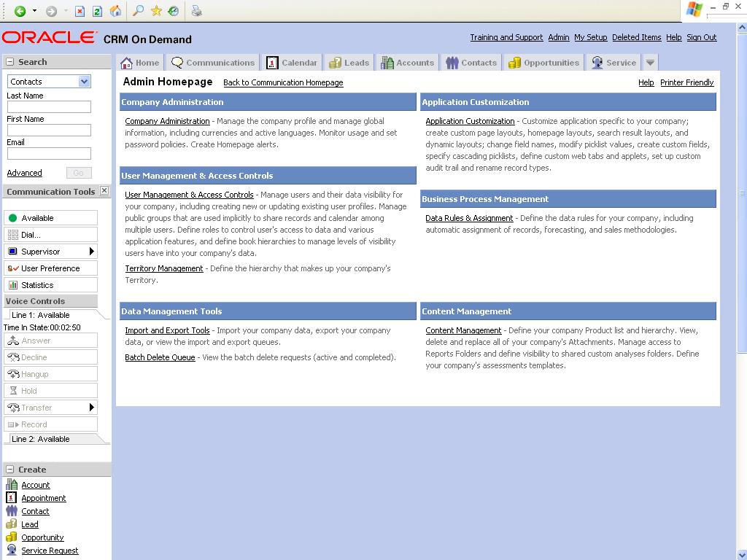Click the Appointment icon under Create
Screen dimensions: 747x560
[12, 497]
